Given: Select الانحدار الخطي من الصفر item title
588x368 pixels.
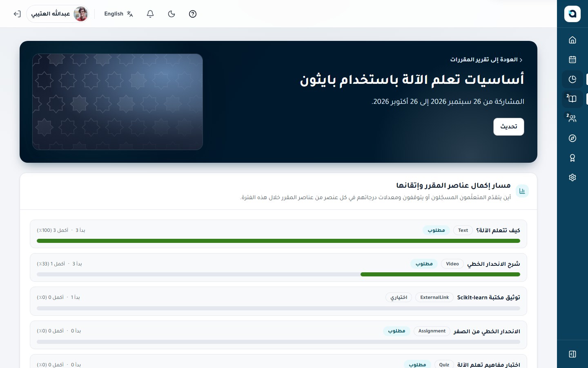Looking at the screenshot, I should point(487,331).
